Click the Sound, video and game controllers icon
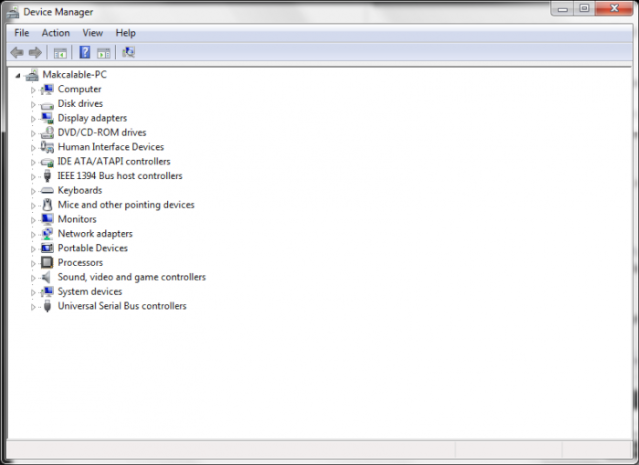 coord(46,277)
